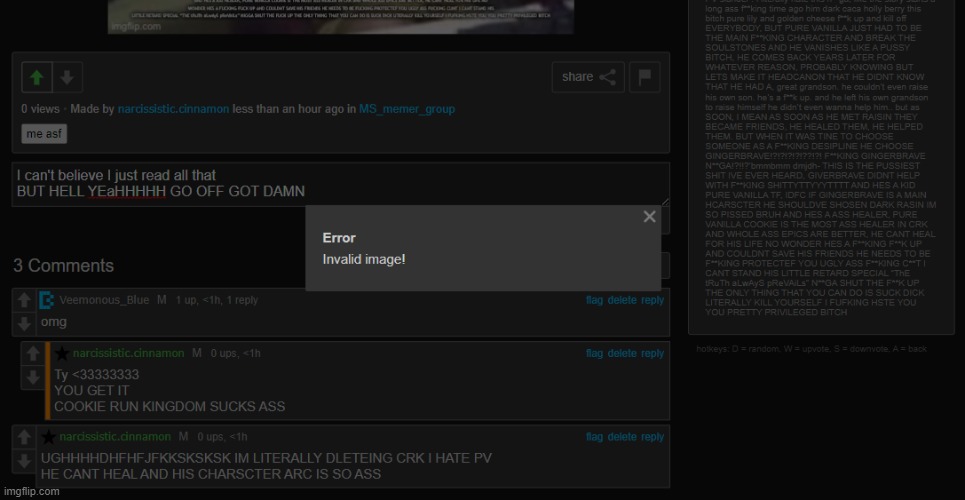Close the Invalid image error popup
965x500 pixels.
pyautogui.click(x=649, y=217)
